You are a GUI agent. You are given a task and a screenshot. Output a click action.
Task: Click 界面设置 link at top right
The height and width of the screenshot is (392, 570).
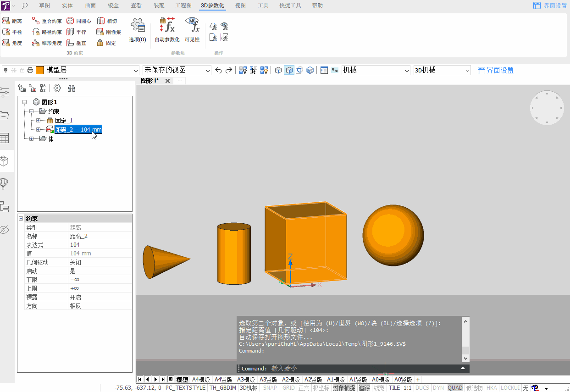550,6
